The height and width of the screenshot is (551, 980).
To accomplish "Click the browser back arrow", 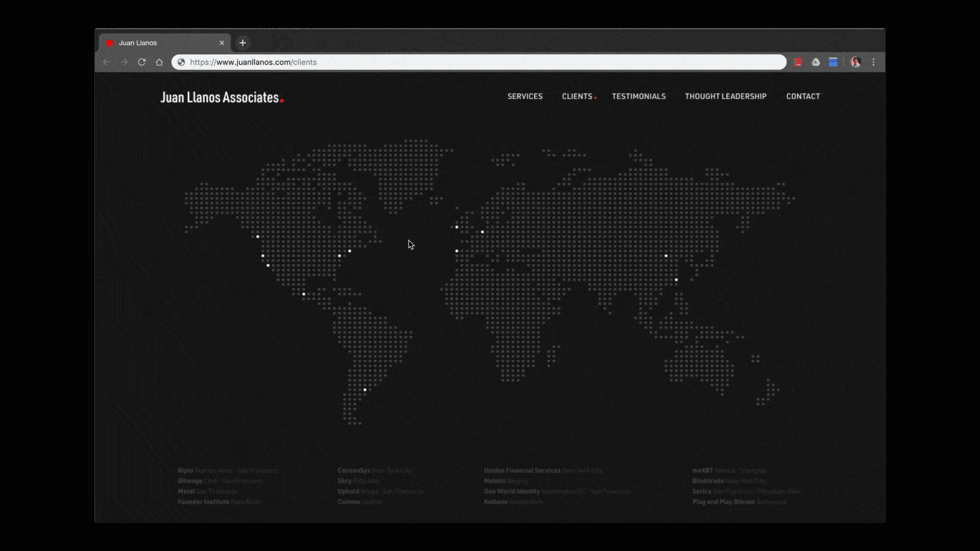I will (x=107, y=62).
